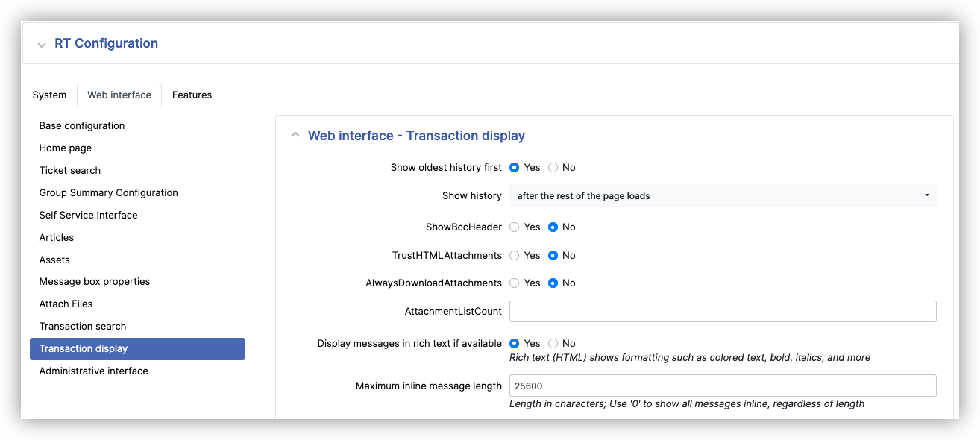Open Group Summary Configuration

[x=108, y=192]
